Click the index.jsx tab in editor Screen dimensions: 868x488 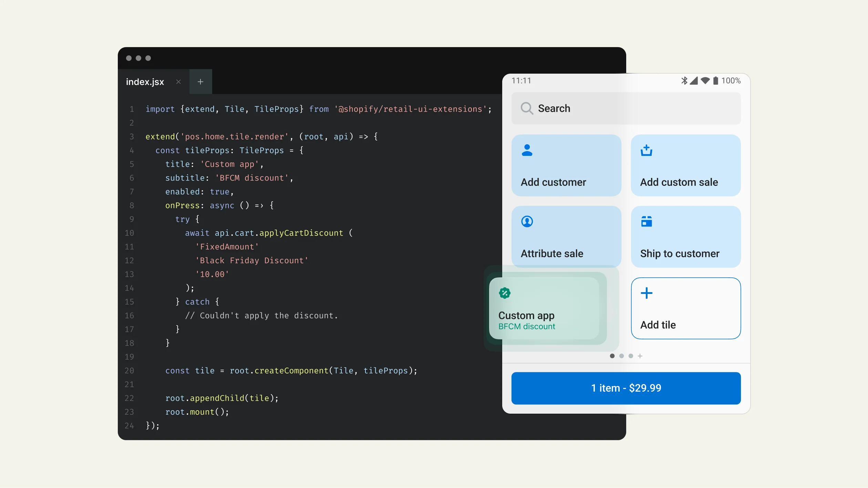pyautogui.click(x=146, y=82)
